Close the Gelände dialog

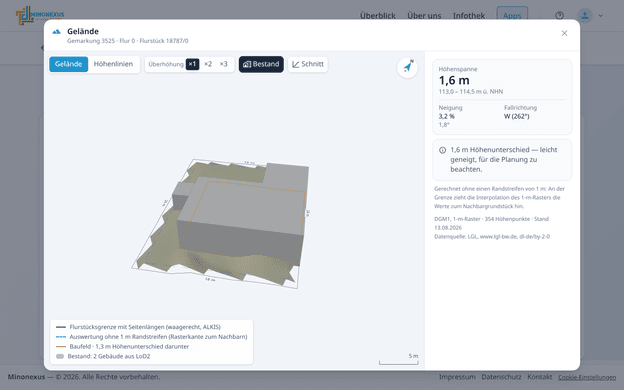[564, 33]
